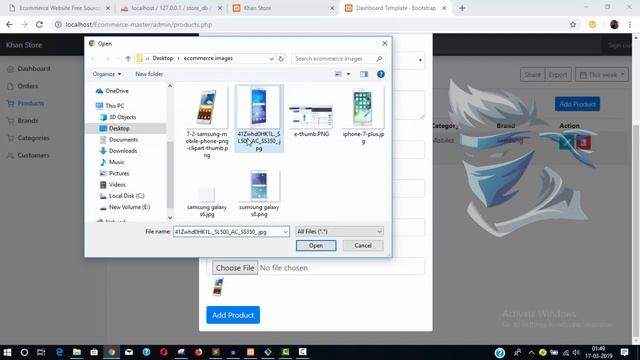
Task: Expand the File name history dropdown arrow
Action: [x=285, y=232]
